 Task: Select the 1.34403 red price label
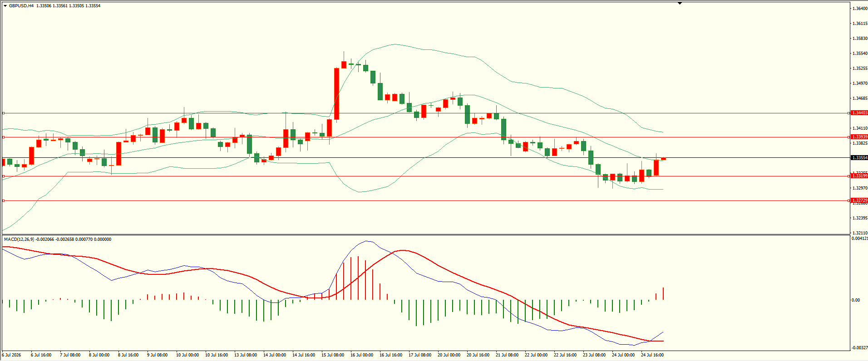(859, 113)
